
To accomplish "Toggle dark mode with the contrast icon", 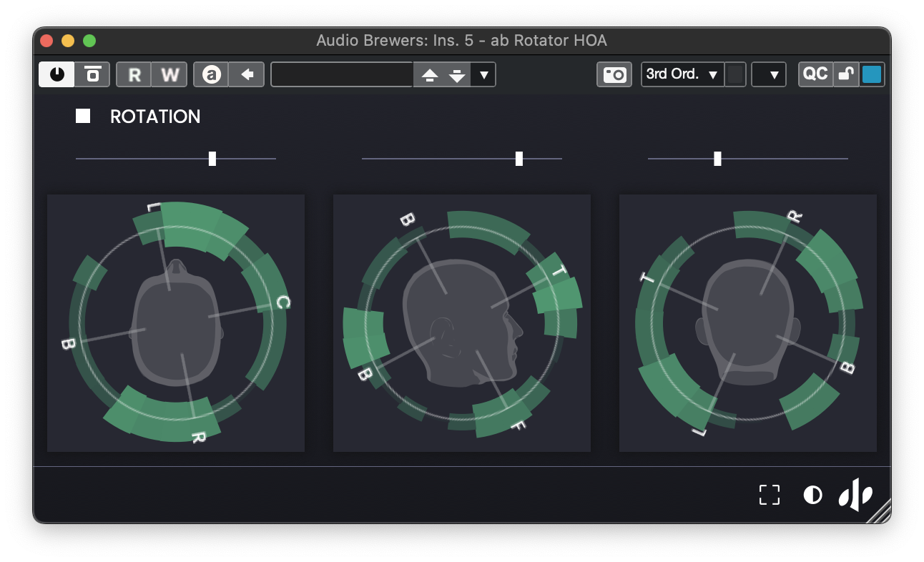I will click(812, 494).
